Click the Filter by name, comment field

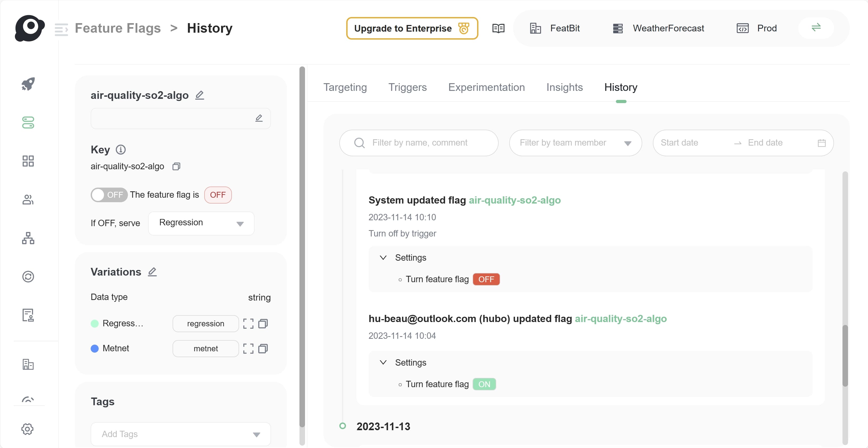click(420, 143)
